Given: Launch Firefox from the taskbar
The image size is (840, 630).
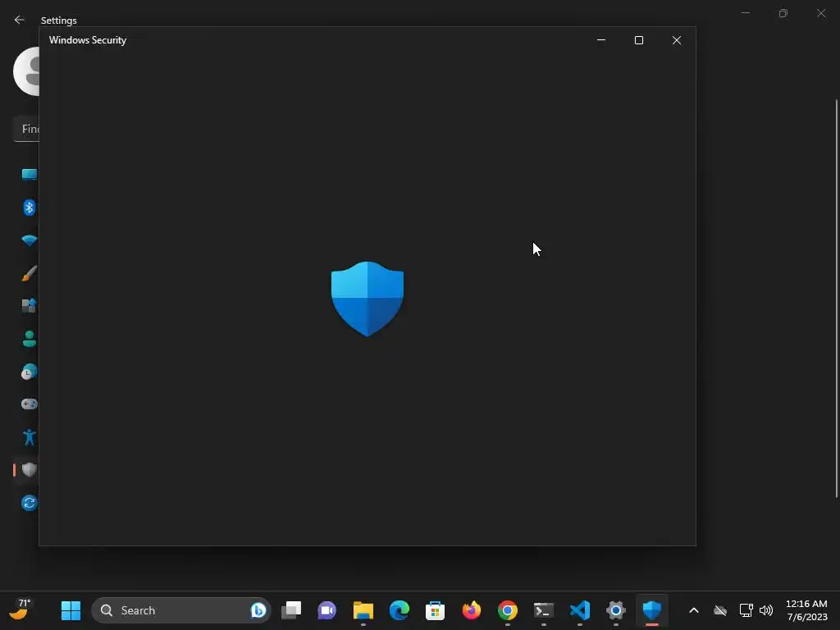Looking at the screenshot, I should [x=472, y=610].
